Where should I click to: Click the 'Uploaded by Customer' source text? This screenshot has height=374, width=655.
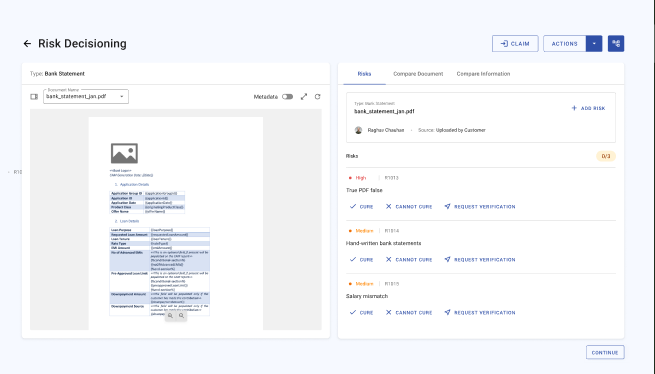[460, 130]
